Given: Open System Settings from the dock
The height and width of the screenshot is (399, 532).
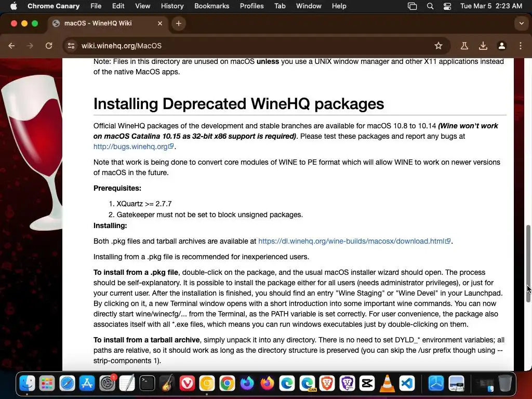Looking at the screenshot, I should point(107,383).
